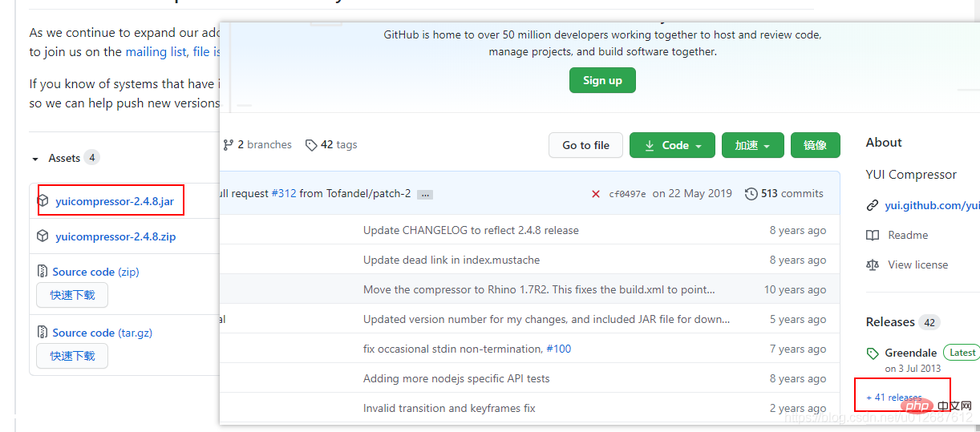
Task: Click the tag icon next to 42 tags
Action: point(311,145)
